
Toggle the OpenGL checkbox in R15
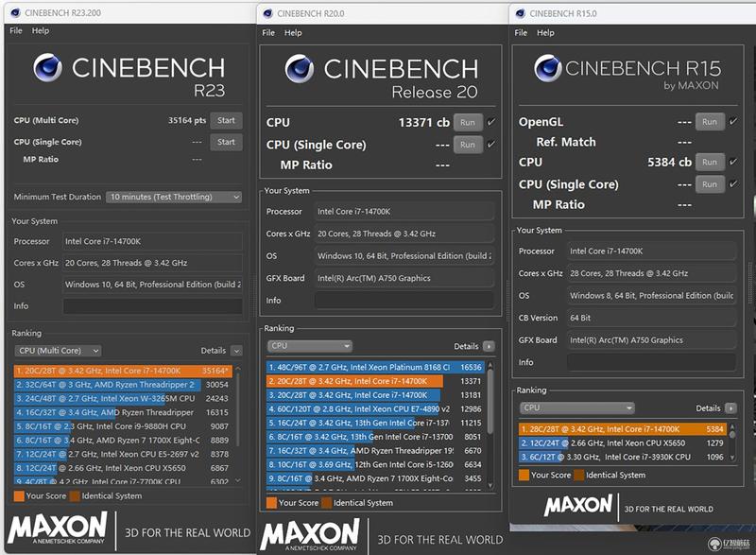coord(733,122)
